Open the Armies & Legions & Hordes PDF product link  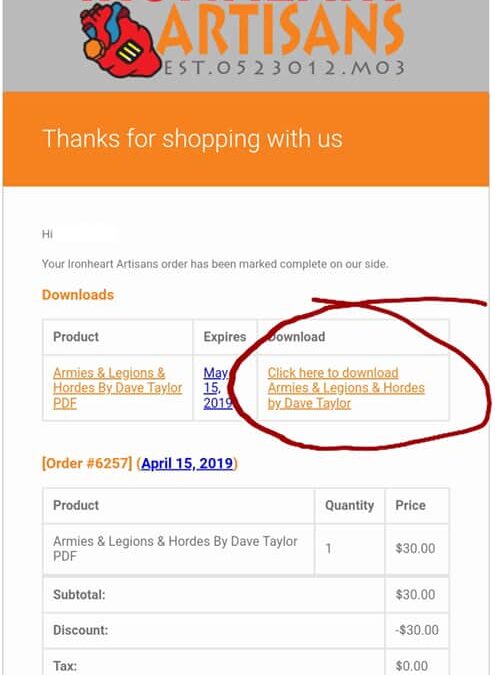click(x=118, y=388)
